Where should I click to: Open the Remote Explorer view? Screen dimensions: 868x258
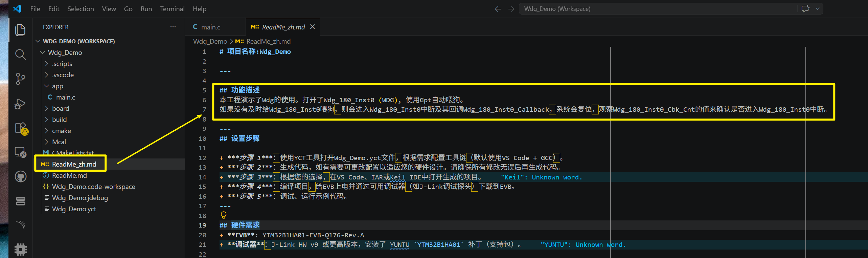click(20, 152)
